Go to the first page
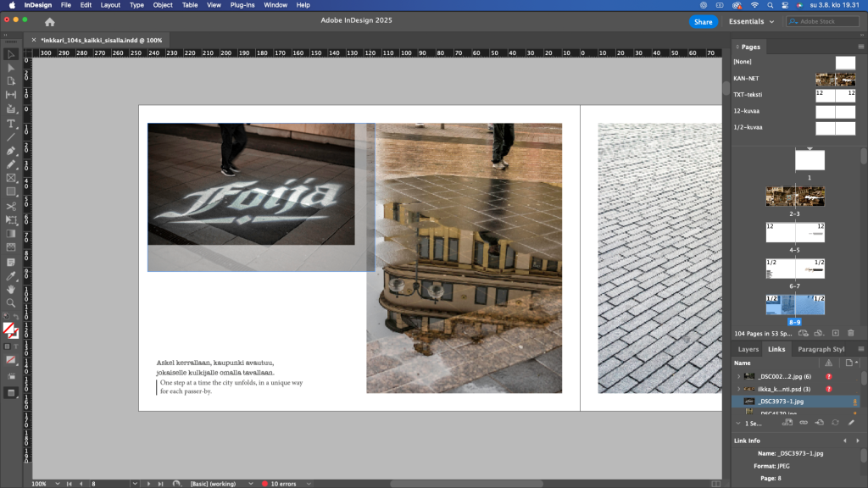868x488 pixels. point(70,484)
